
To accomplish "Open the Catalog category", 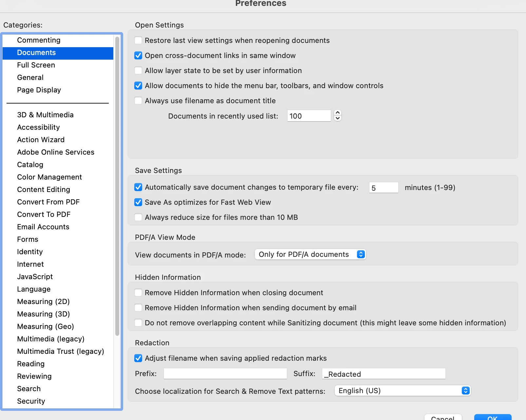I will (58, 164).
